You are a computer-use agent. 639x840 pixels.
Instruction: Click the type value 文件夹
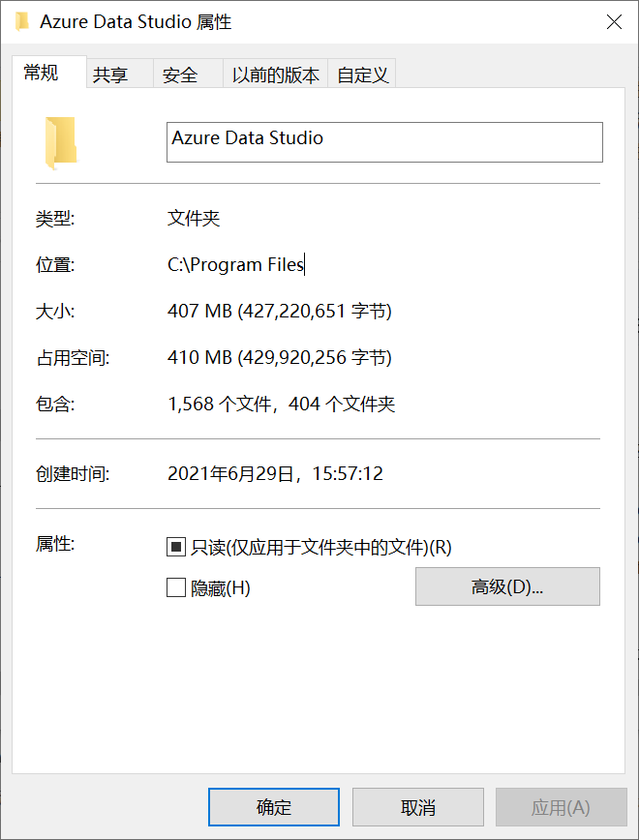194,218
